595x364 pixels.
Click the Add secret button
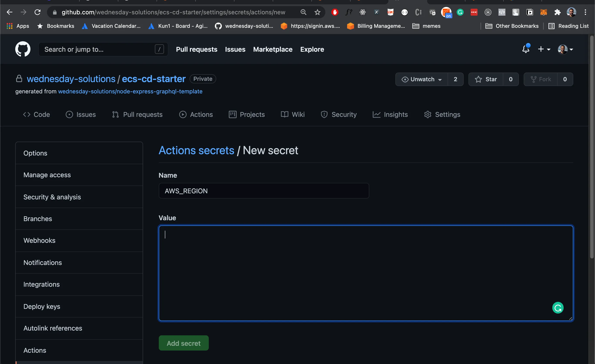[x=184, y=343]
